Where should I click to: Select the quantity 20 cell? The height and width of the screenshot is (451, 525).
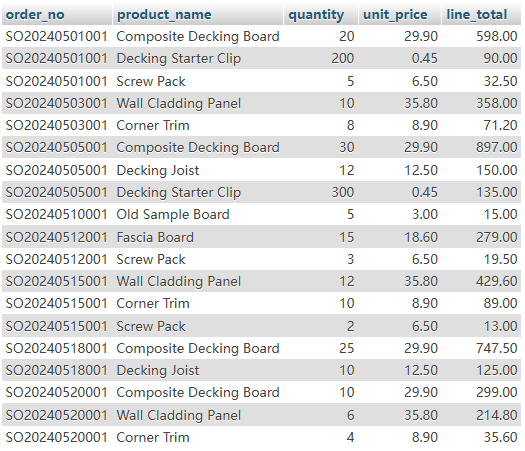point(347,36)
